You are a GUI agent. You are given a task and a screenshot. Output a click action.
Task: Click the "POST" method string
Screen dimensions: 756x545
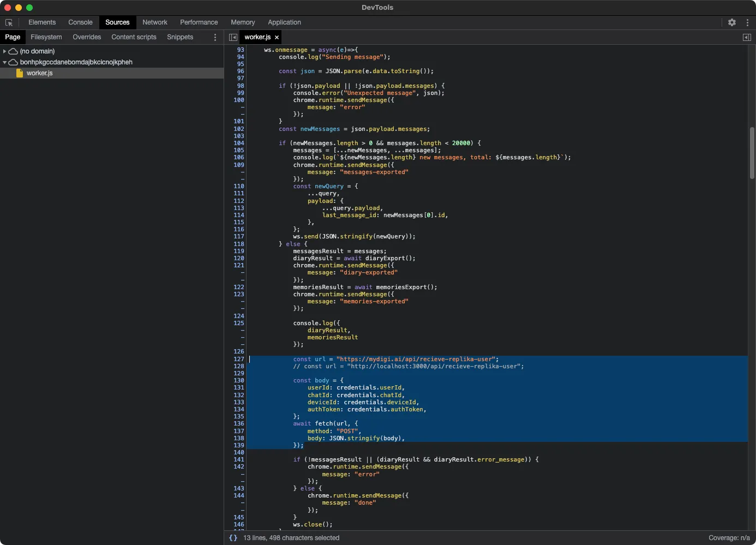click(347, 431)
